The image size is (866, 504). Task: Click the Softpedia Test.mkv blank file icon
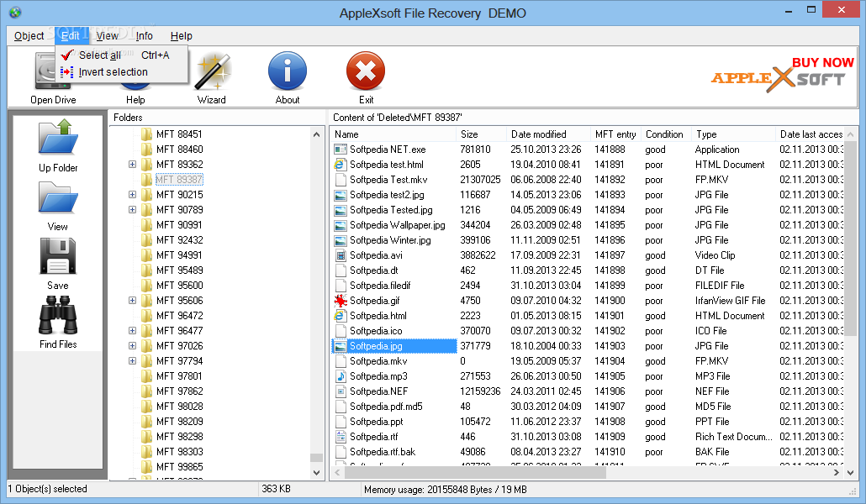pos(341,180)
